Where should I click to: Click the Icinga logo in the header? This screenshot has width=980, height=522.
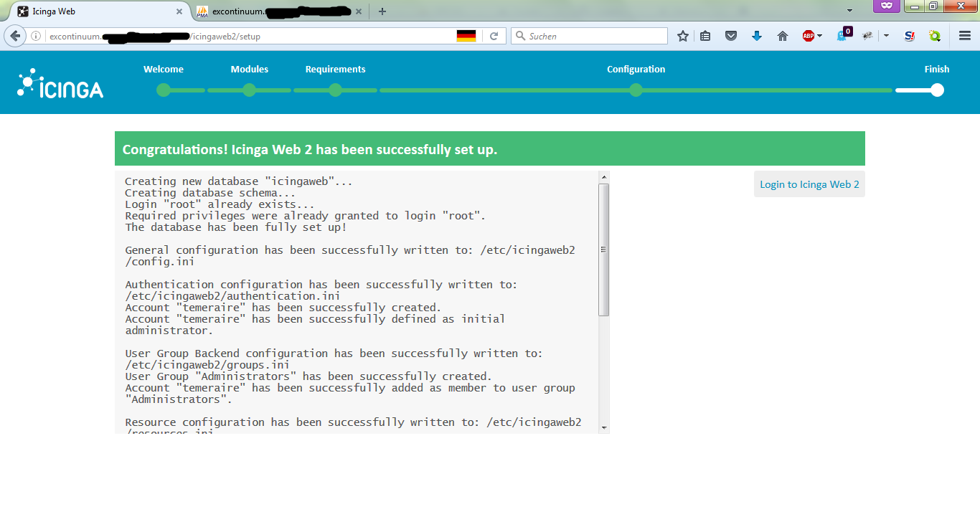60,83
